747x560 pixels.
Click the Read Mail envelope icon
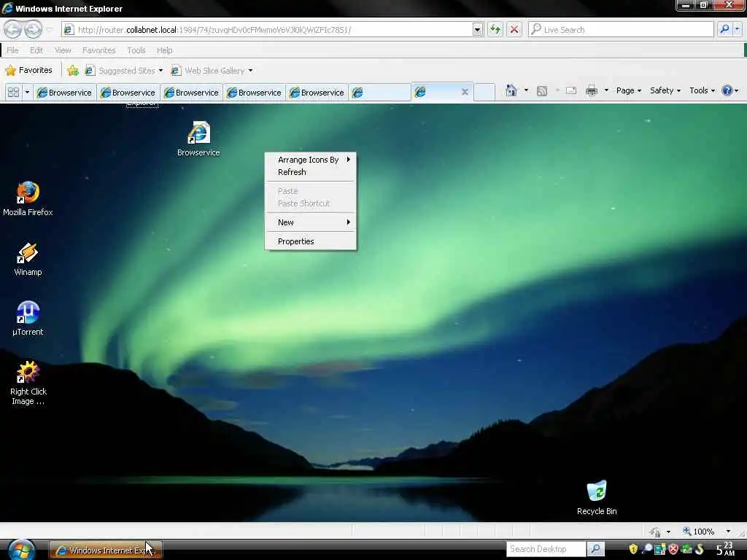(571, 90)
